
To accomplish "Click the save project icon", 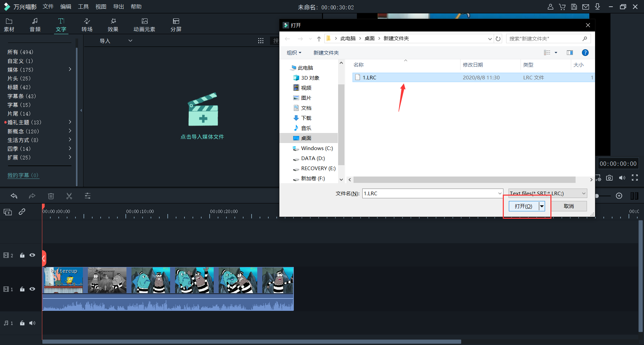I will click(574, 7).
